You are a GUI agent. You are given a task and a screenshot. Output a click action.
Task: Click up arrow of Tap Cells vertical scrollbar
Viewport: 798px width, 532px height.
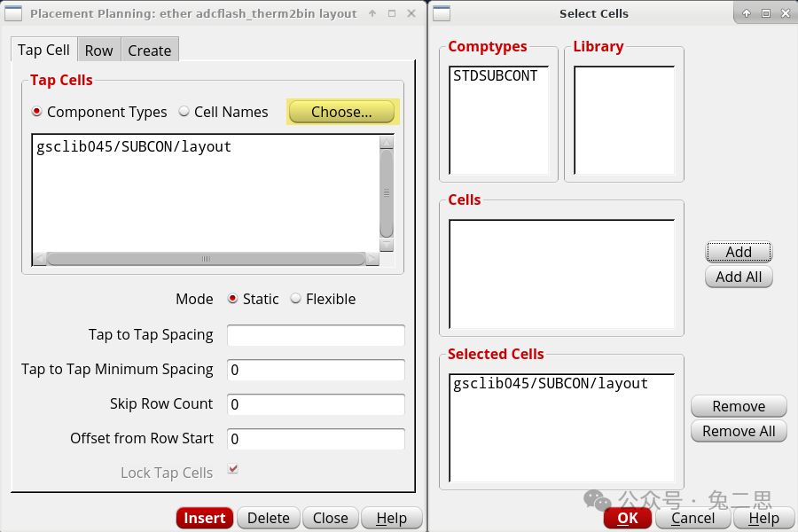click(387, 142)
